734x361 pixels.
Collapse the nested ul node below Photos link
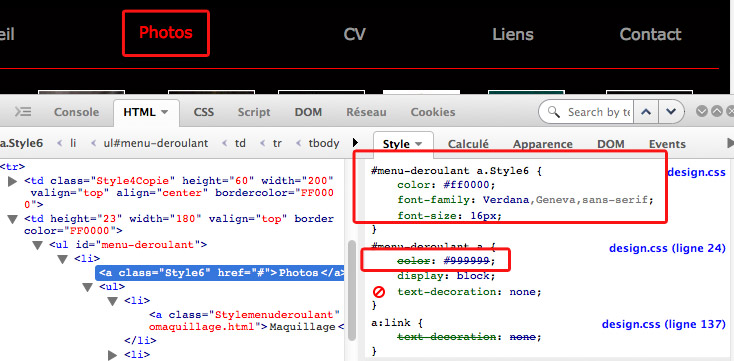88,287
